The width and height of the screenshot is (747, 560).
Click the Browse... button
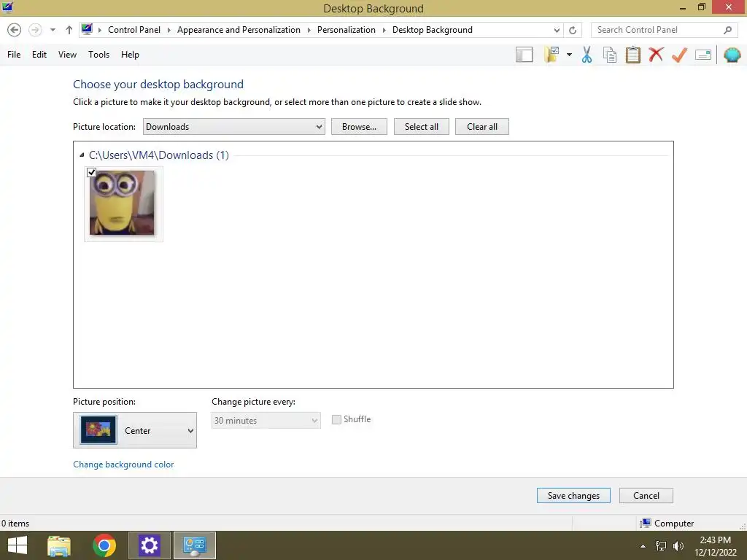359,127
